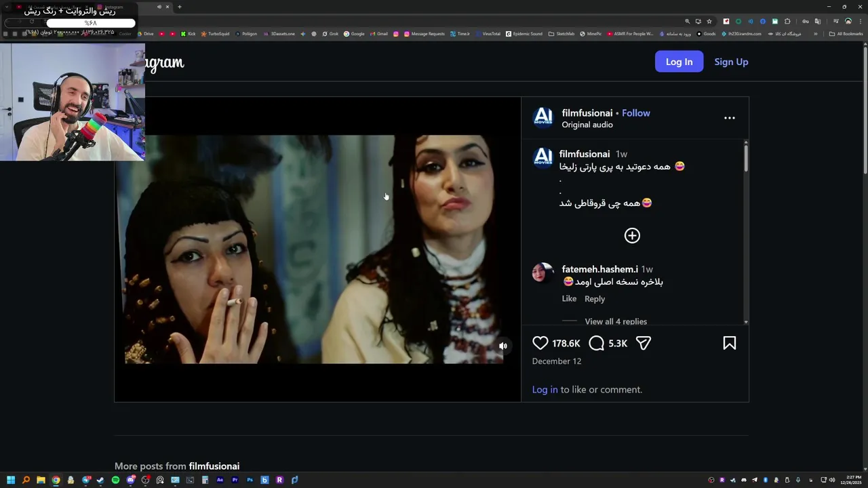Open the Poliigon bookmark
The image size is (868, 488).
pyautogui.click(x=245, y=34)
